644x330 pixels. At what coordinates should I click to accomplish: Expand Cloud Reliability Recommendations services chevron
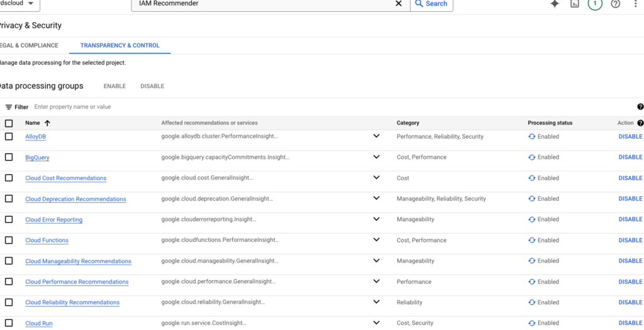coord(376,302)
